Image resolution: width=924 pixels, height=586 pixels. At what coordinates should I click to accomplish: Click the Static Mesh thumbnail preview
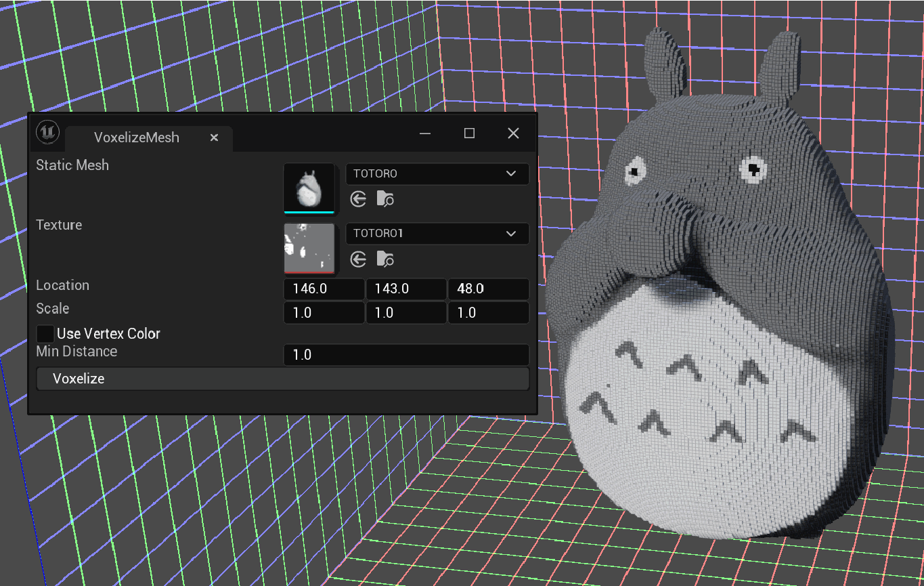point(309,188)
